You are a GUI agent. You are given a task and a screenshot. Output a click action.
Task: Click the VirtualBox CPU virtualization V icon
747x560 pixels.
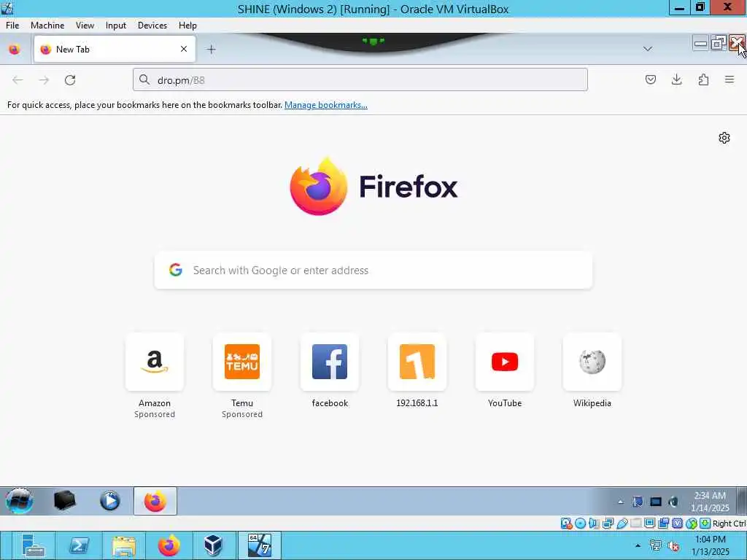(677, 524)
